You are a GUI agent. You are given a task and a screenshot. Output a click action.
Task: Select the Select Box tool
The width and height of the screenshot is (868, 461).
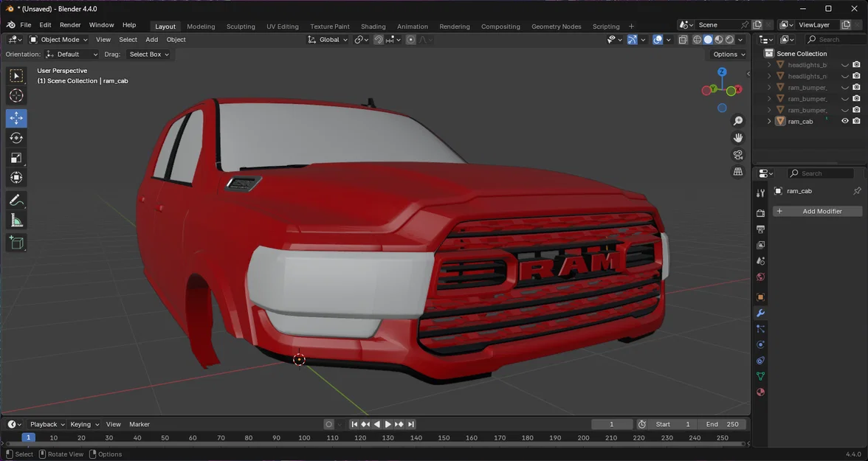tap(16, 75)
